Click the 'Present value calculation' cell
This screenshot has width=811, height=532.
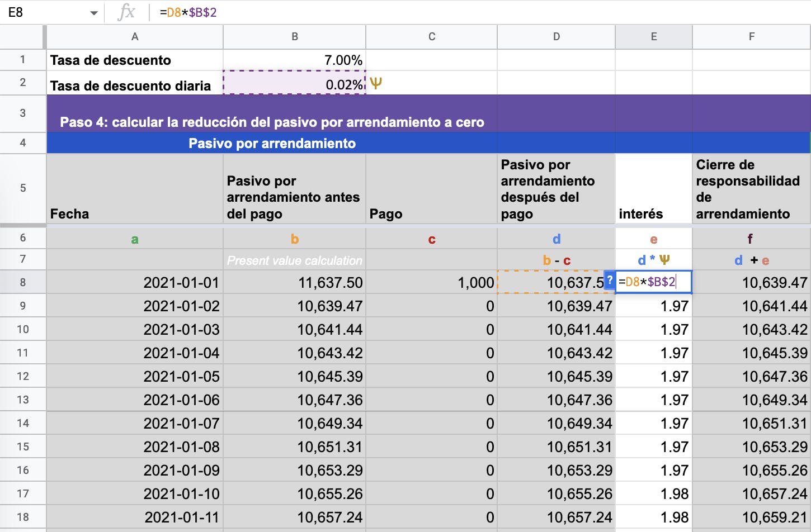click(x=295, y=260)
